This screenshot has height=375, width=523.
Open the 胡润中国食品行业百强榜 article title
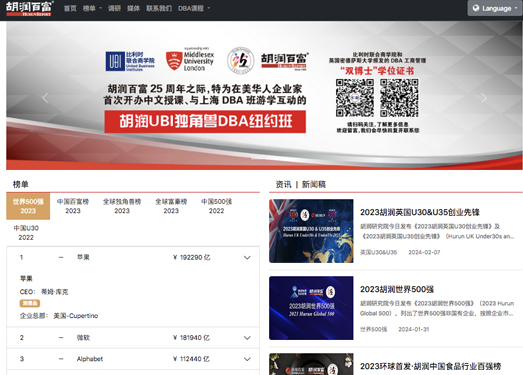pyautogui.click(x=430, y=366)
